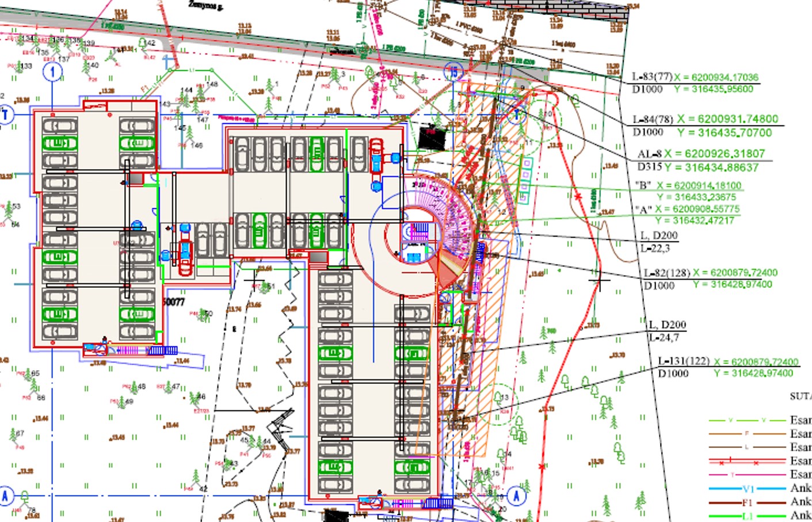Viewport: 812px width, 522px height.
Task: Select the bottom-left axis bubble labeled A
Action: tap(6, 496)
